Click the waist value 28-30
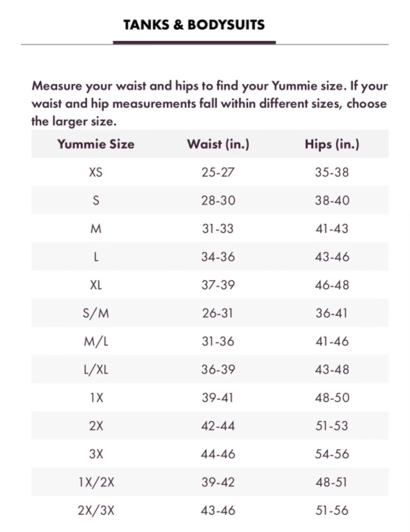 (x=218, y=201)
